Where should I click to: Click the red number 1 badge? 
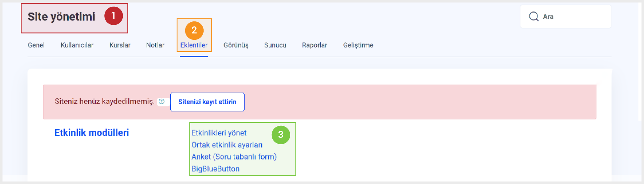click(x=113, y=16)
